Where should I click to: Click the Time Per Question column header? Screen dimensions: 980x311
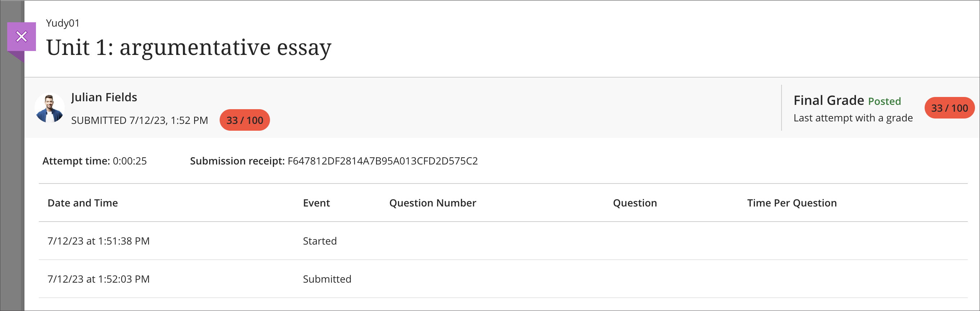click(x=792, y=203)
